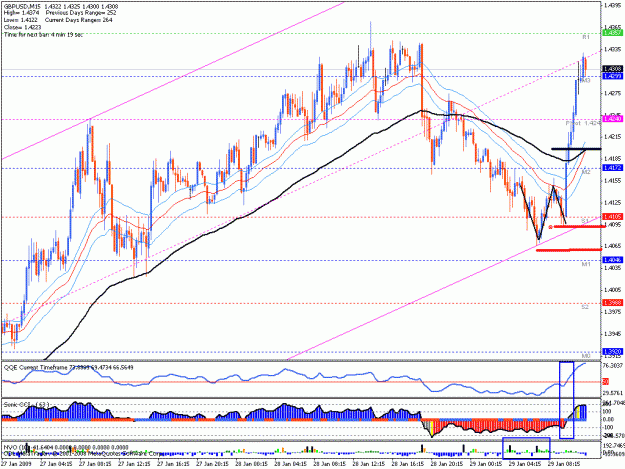625x469 pixels.
Task: Click the red 50 level marker on QQE scale
Action: point(606,382)
